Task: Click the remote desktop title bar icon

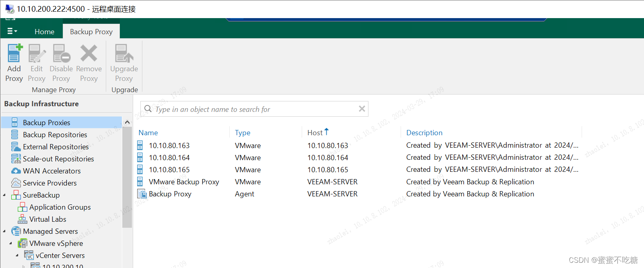Action: pos(9,8)
